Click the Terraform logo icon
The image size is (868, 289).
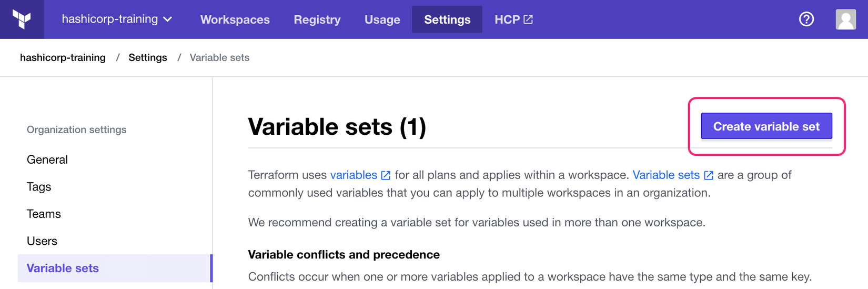pyautogui.click(x=22, y=19)
